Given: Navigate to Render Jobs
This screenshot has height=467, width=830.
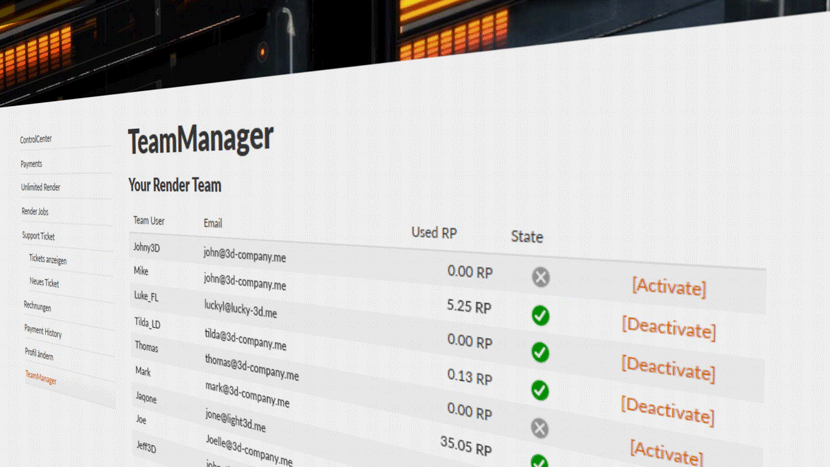Looking at the screenshot, I should click(x=35, y=211).
